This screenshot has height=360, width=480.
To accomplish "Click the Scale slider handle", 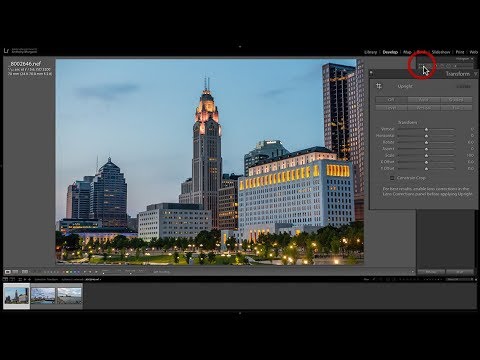I will (426, 155).
